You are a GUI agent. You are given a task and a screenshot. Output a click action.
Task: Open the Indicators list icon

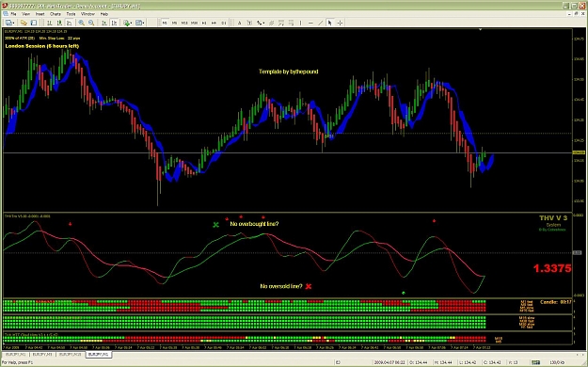(x=127, y=23)
